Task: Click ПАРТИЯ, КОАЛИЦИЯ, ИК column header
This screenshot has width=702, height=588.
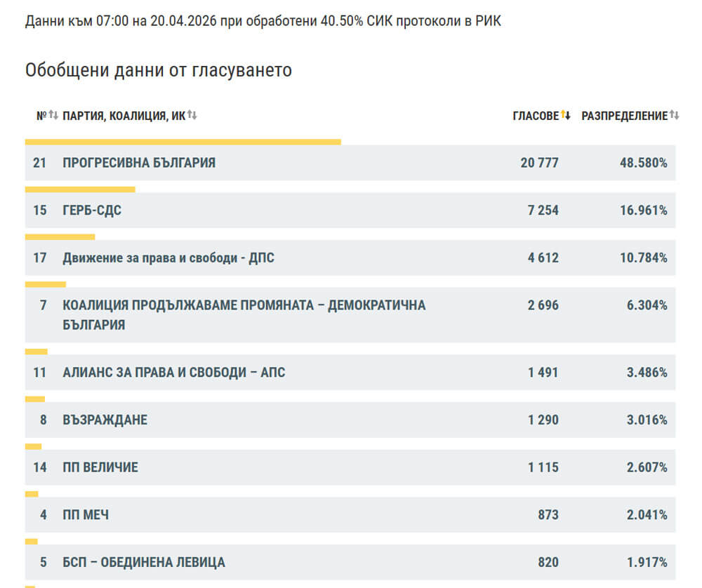Action: 124,116
